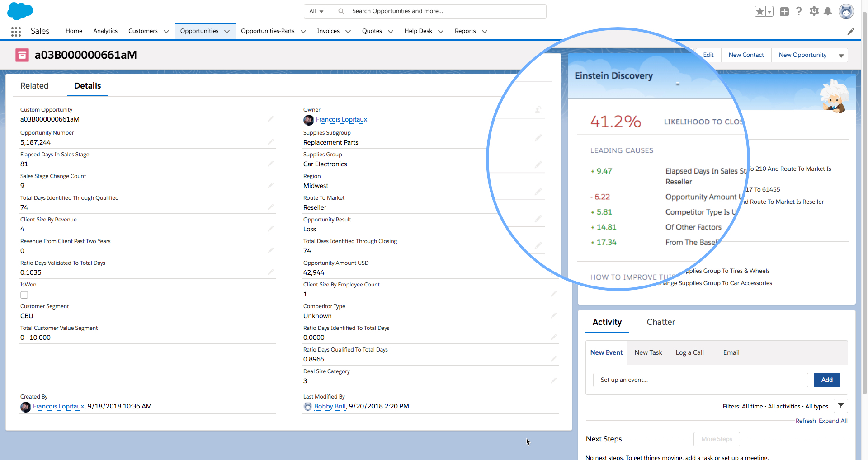Image resolution: width=868 pixels, height=460 pixels.
Task: Edit Elapsed Days In Sales Stage pencil
Action: pyautogui.click(x=270, y=164)
